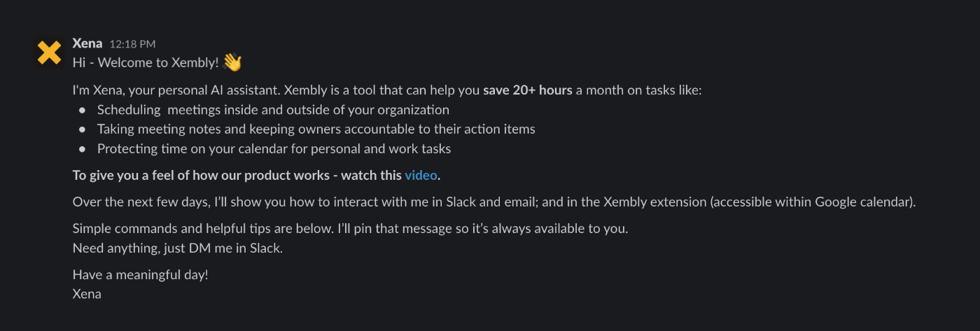Click the 'Need anything, just DM me' line
The width and height of the screenshot is (980, 331).
click(178, 248)
